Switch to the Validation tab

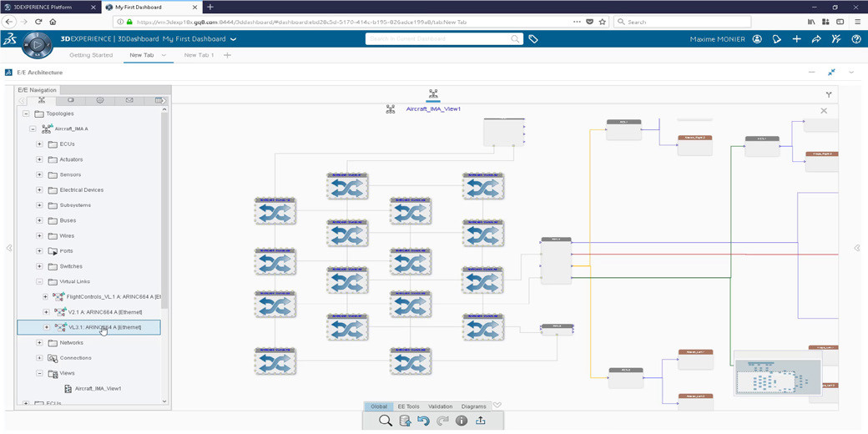[440, 406]
